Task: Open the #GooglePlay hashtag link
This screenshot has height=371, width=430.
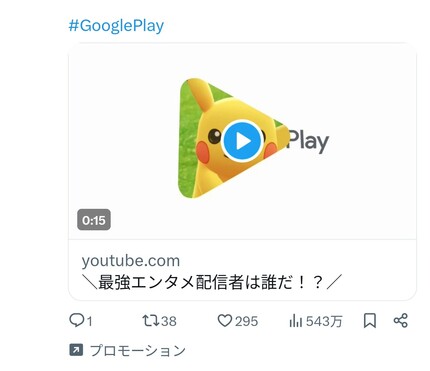Action: point(116,26)
